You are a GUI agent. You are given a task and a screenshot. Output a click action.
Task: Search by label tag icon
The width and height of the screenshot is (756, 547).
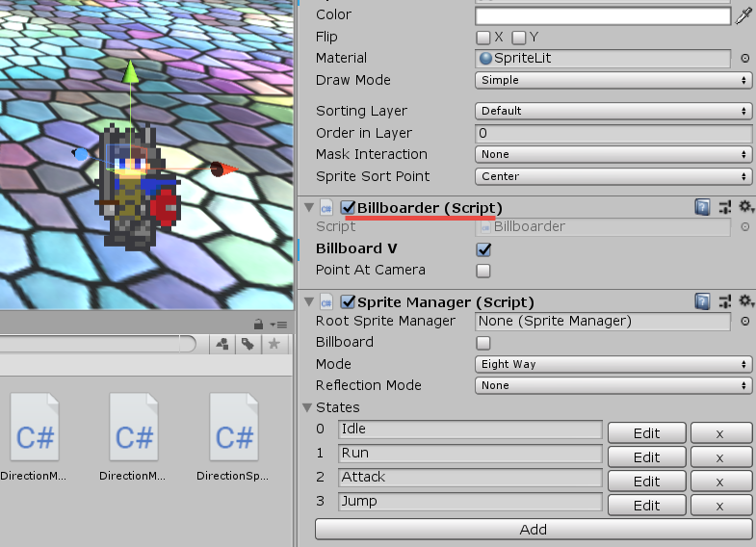coord(248,344)
